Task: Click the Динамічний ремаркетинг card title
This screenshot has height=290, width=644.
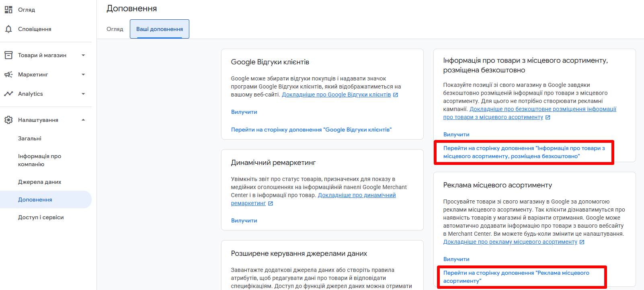Action: pos(273,162)
